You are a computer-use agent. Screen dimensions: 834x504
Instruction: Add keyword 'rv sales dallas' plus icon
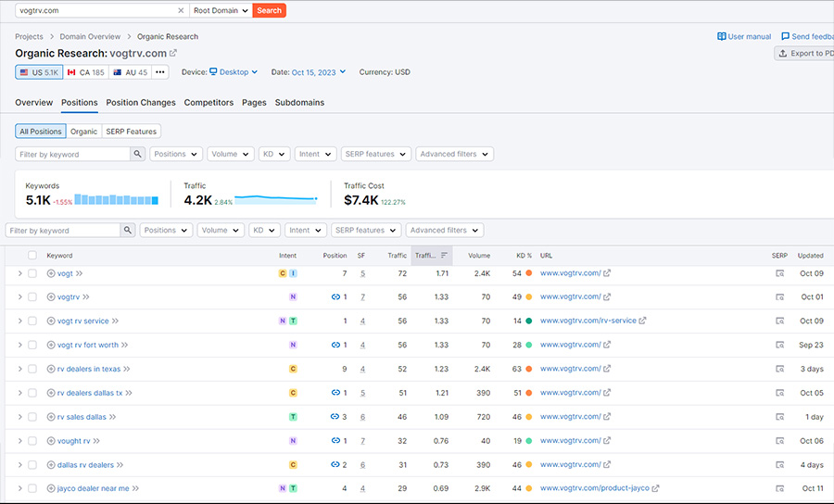coord(51,417)
